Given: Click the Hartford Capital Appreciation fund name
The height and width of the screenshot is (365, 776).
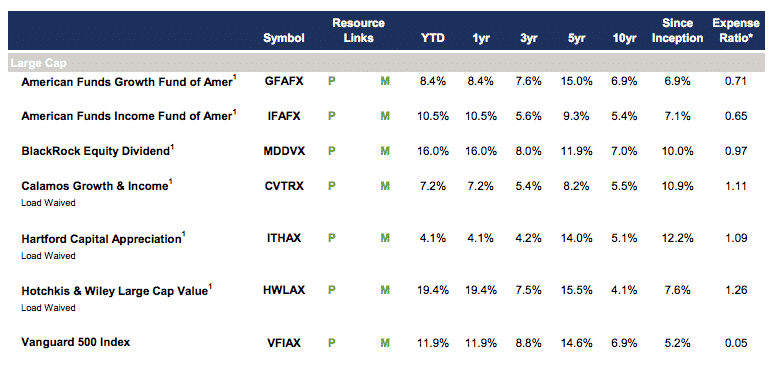Looking at the screenshot, I should coord(101,238).
